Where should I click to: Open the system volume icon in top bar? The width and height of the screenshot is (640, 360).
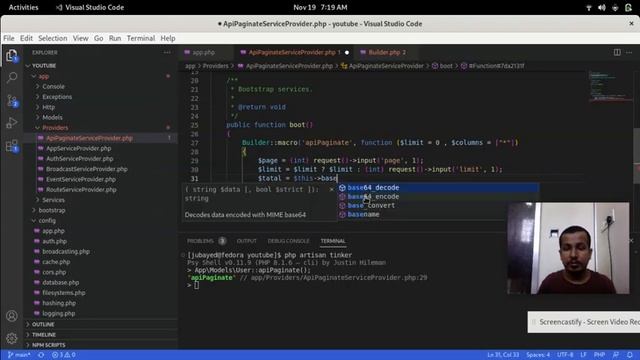point(602,7)
